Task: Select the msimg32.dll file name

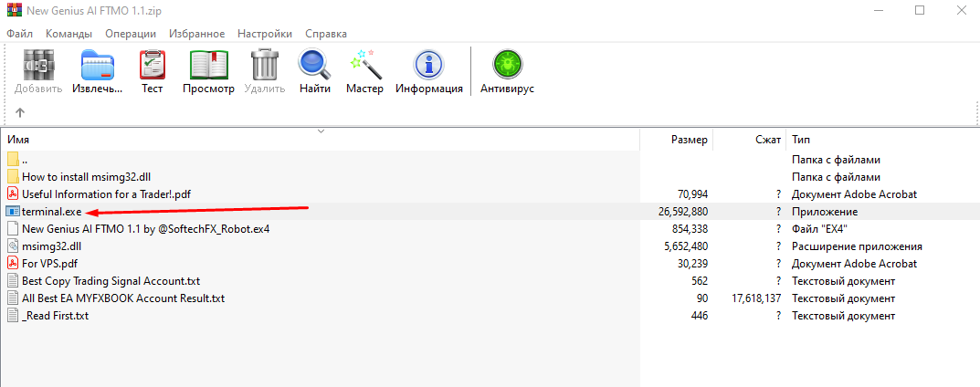Action: tap(51, 246)
